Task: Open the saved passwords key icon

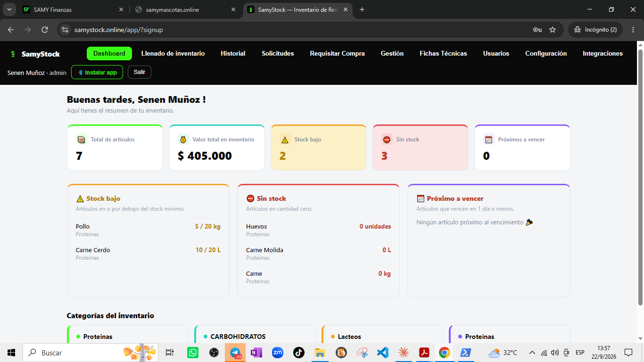Action: coord(537,30)
